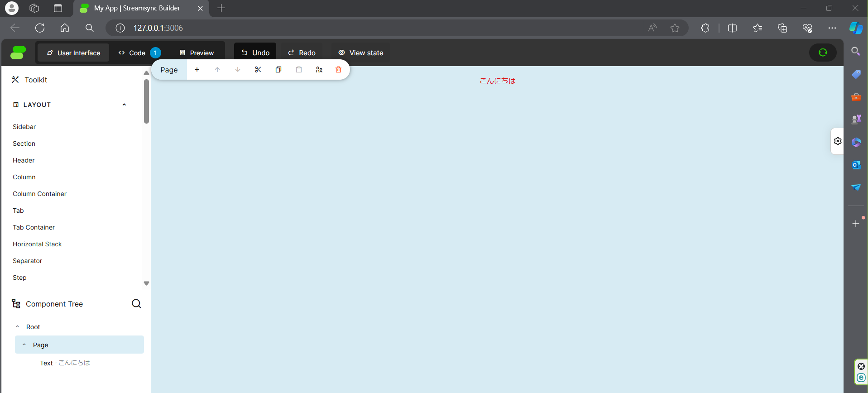This screenshot has height=393, width=868.
Task: Toggle split screen browser icon
Action: [732, 28]
